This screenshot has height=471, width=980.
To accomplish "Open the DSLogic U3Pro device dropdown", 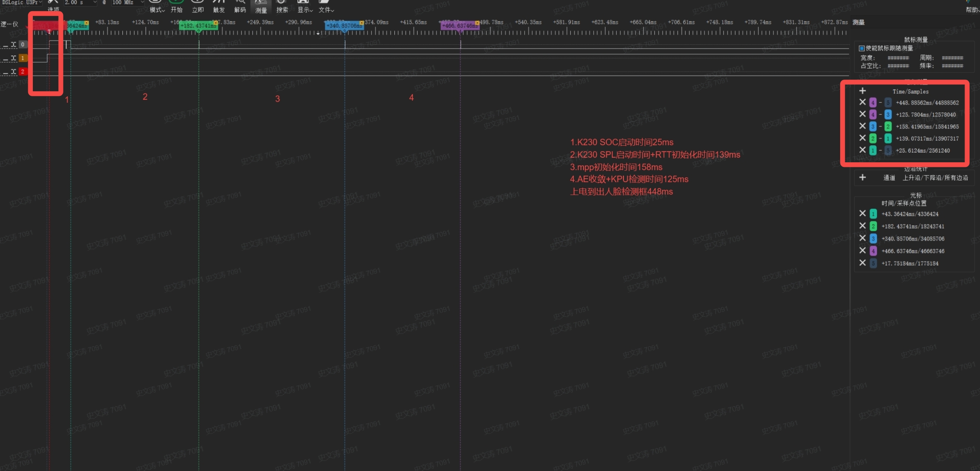I will [22, 3].
